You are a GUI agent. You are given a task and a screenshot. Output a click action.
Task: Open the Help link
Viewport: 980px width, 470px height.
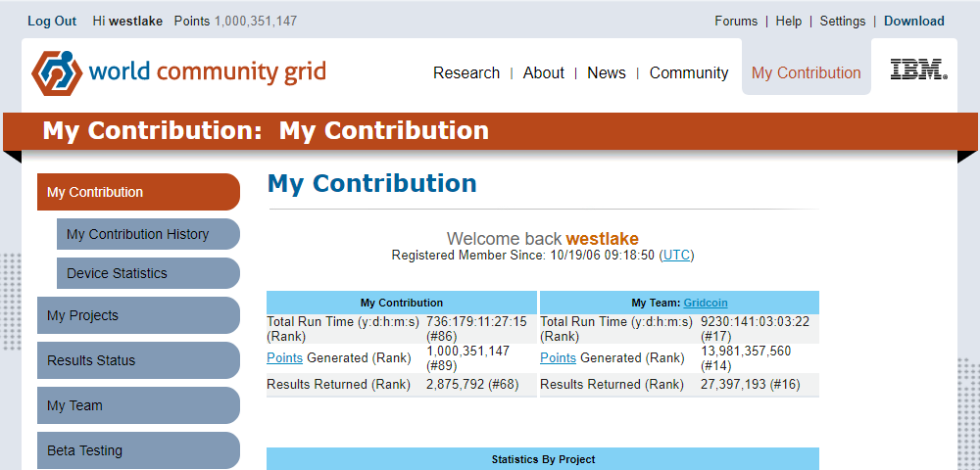coord(788,22)
